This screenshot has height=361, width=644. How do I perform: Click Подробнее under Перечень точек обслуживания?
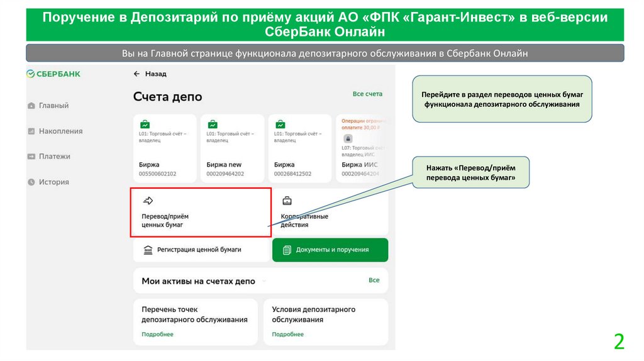(157, 335)
